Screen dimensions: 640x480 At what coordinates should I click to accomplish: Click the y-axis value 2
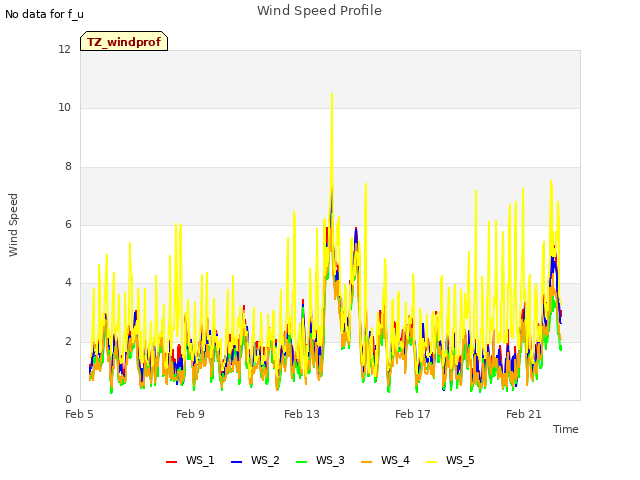coord(68,341)
